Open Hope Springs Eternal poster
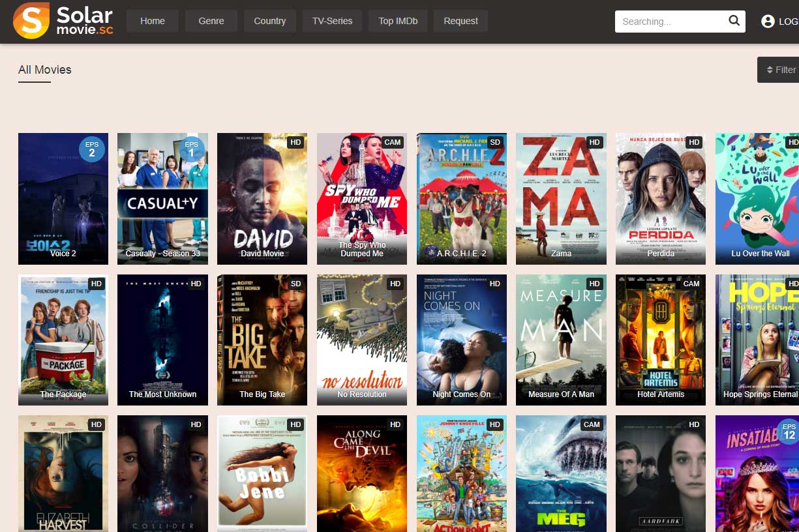The image size is (799, 532). tap(757, 340)
